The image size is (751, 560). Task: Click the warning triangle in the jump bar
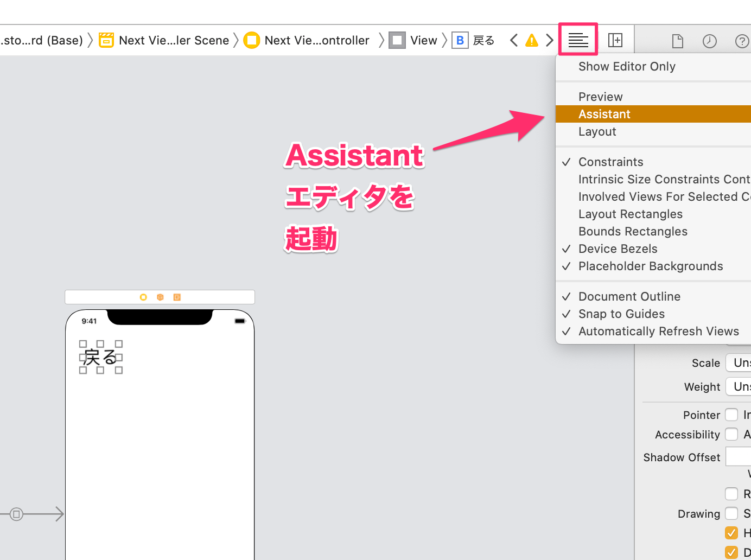click(x=531, y=40)
